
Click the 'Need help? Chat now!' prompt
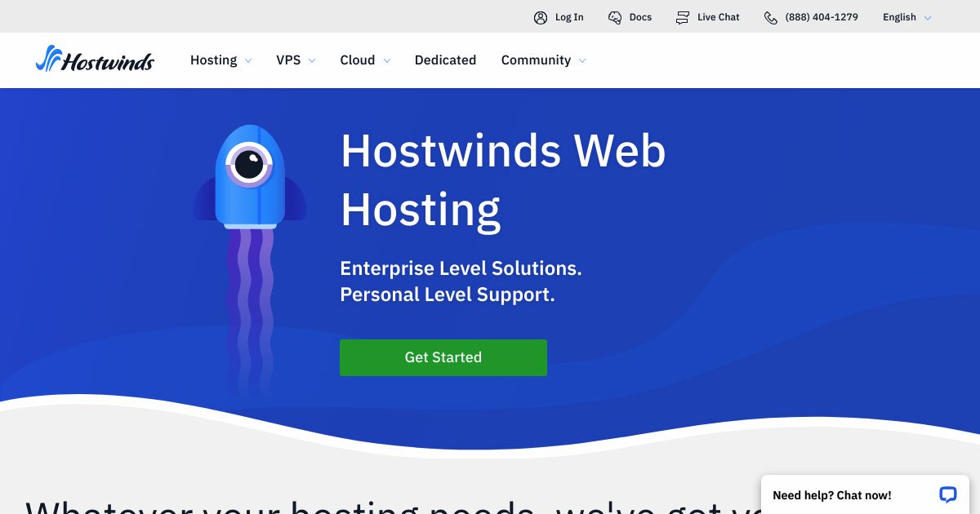click(x=831, y=495)
